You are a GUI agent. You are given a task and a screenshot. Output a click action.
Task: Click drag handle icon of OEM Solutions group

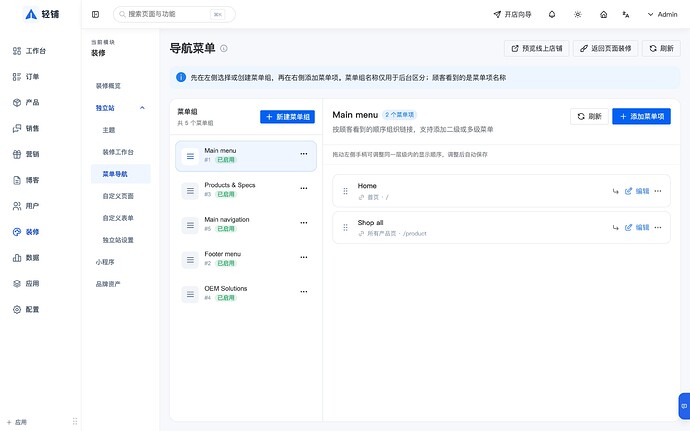190,294
